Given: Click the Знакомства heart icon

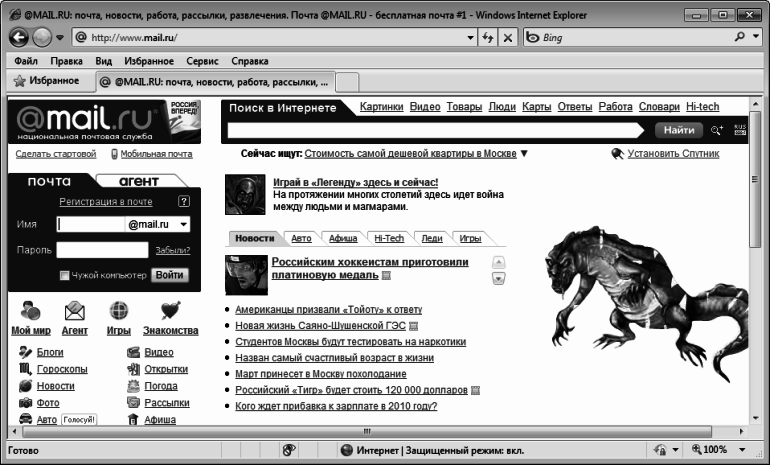Looking at the screenshot, I should point(170,310).
